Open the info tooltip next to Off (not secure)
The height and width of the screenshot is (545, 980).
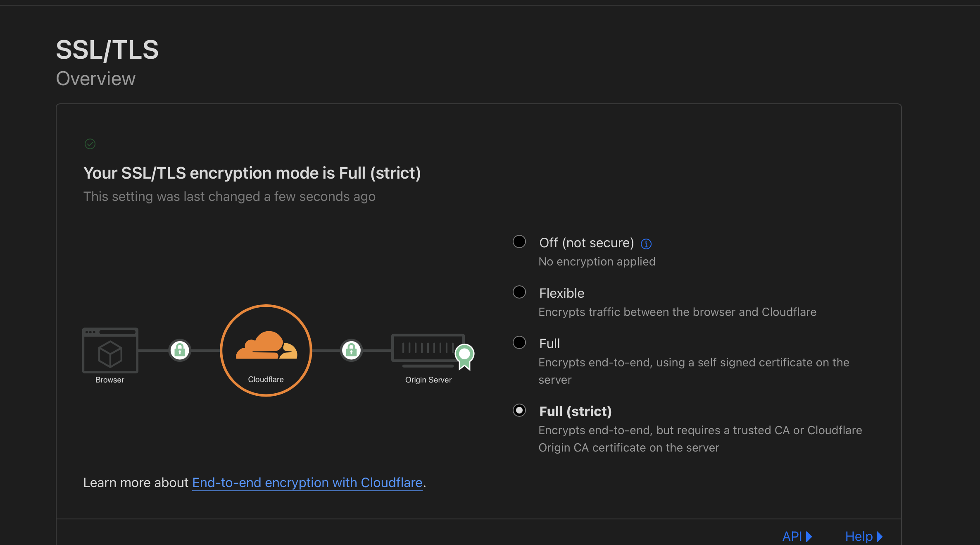pyautogui.click(x=646, y=244)
